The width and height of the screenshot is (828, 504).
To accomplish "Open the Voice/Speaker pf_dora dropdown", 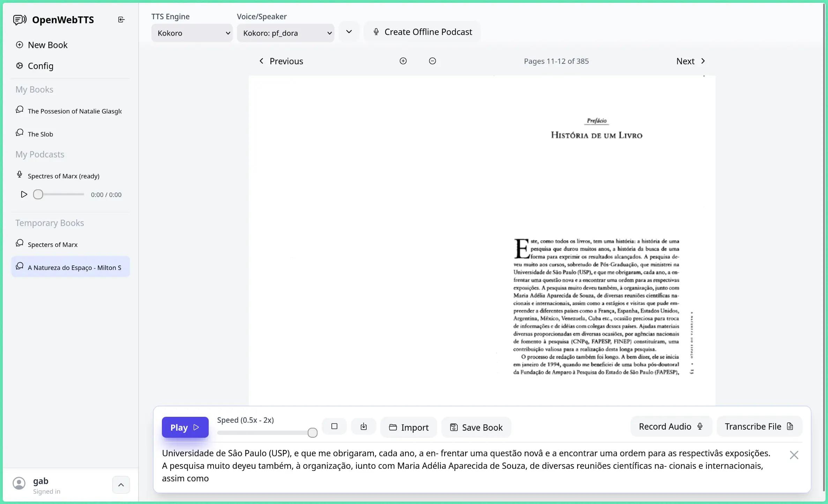I will [x=285, y=33].
